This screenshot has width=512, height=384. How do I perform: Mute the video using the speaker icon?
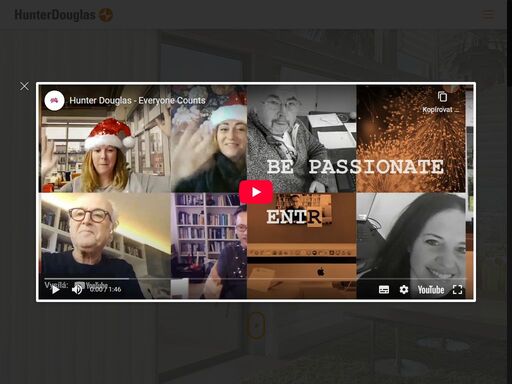[x=77, y=289]
